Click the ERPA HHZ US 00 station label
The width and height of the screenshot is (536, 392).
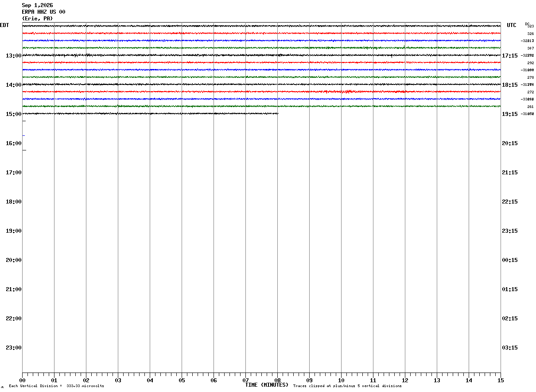tap(43, 12)
